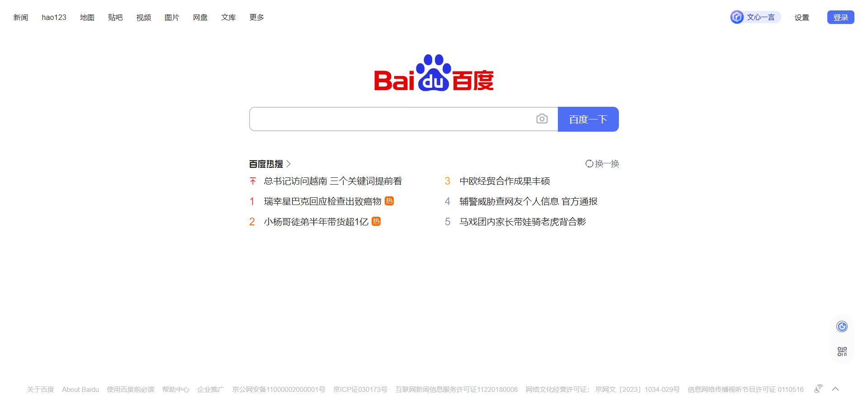The image size is (868, 400).
Task: Open trending topic 马戏团内家长带娃骑老虎背合影
Action: 523,222
